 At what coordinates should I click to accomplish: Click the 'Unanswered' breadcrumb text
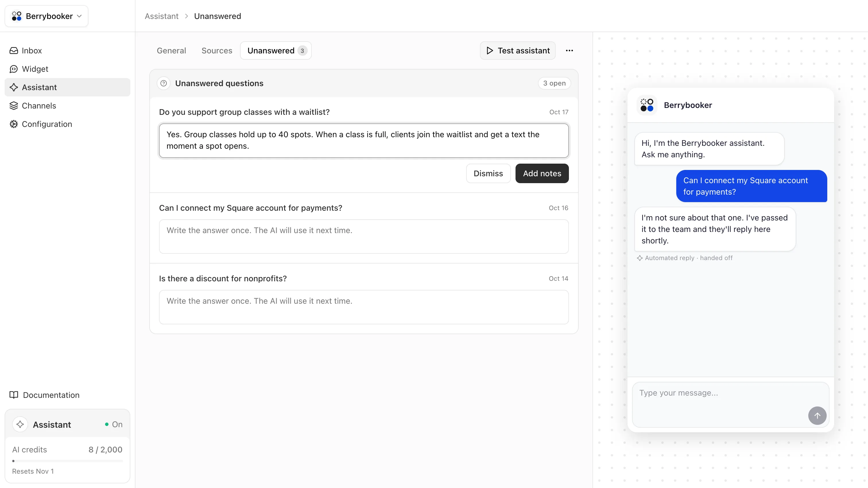[218, 16]
